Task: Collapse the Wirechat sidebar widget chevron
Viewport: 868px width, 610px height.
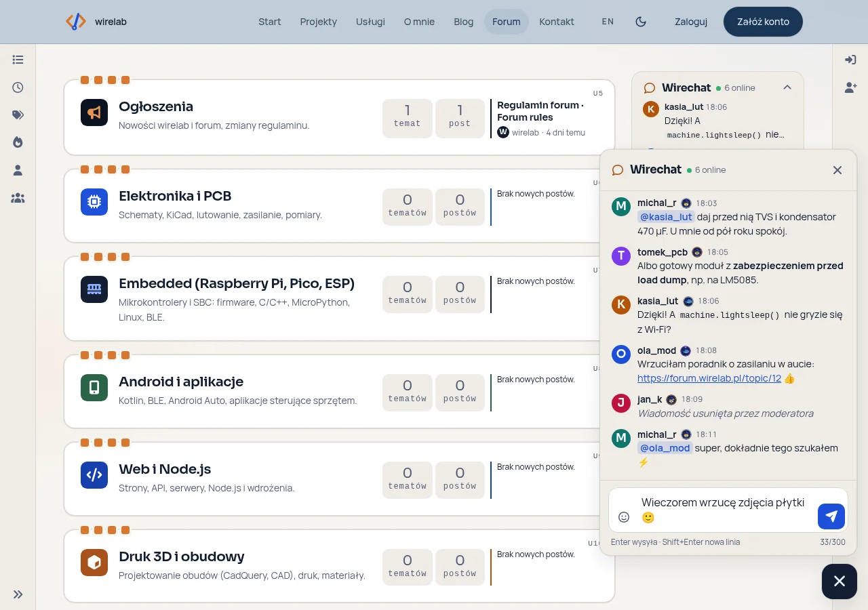Action: [787, 87]
